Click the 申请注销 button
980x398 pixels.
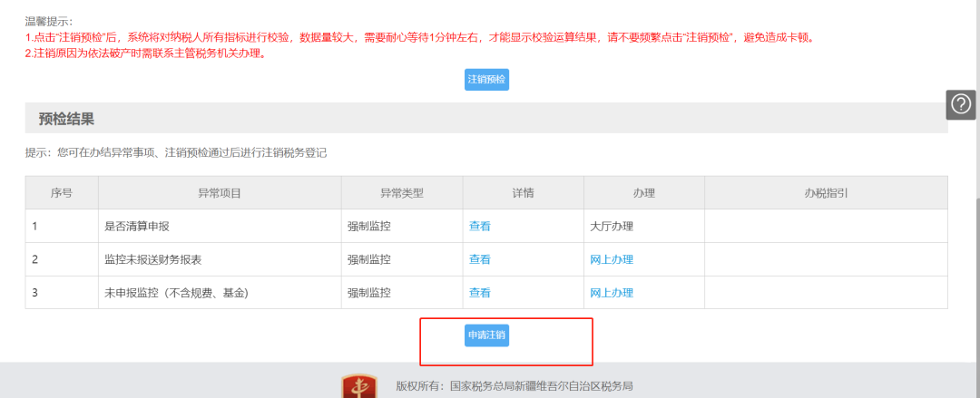(486, 335)
